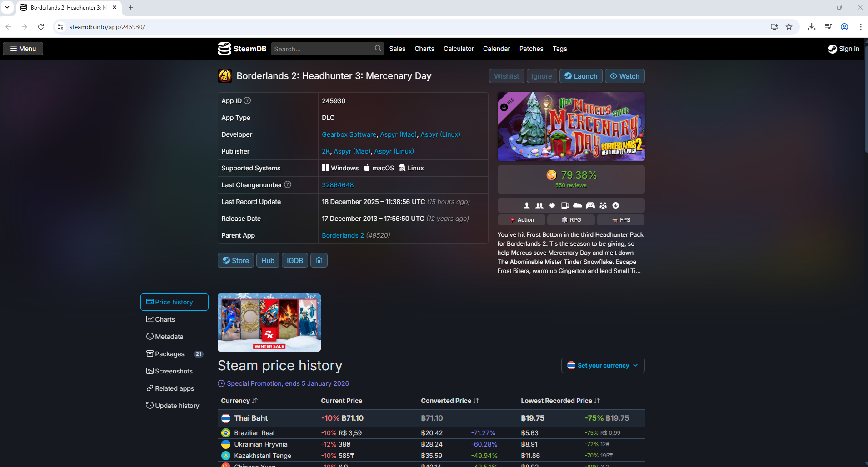The image size is (868, 467).
Task: Click the review rating emoji icon
Action: pos(551,175)
